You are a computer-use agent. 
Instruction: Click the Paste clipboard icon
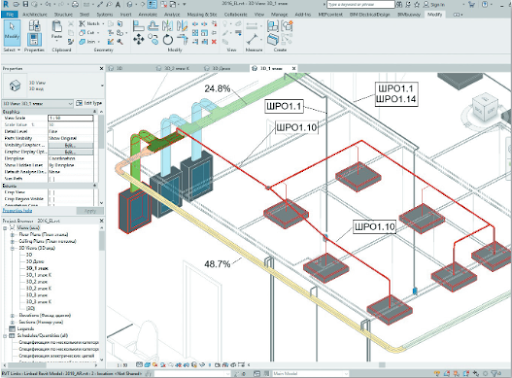pos(57,27)
